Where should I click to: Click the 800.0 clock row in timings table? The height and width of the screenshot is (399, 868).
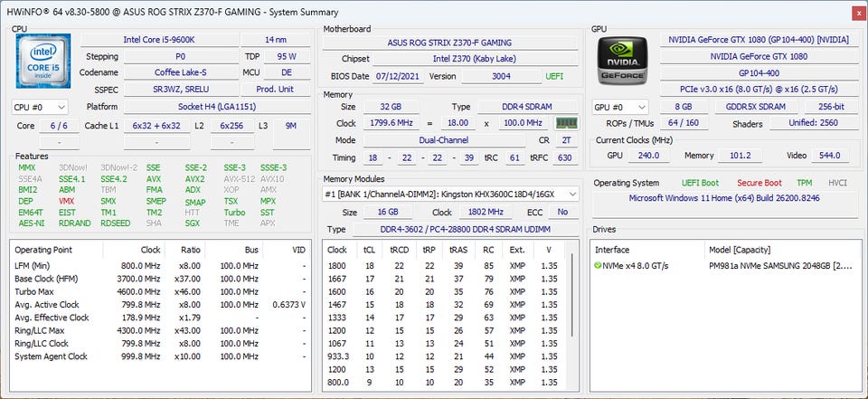coord(444,383)
